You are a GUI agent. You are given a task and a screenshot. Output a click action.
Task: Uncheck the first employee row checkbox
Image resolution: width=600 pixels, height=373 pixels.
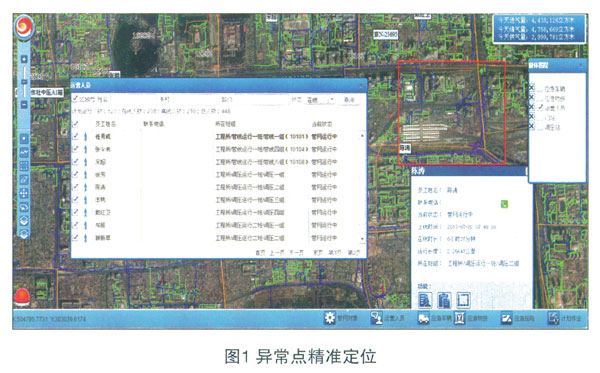point(75,136)
